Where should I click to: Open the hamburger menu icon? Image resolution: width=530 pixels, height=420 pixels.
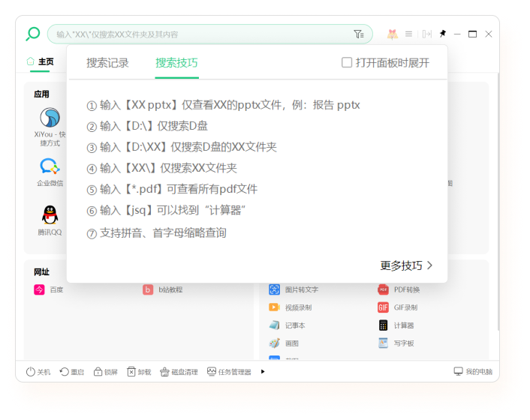(x=408, y=34)
